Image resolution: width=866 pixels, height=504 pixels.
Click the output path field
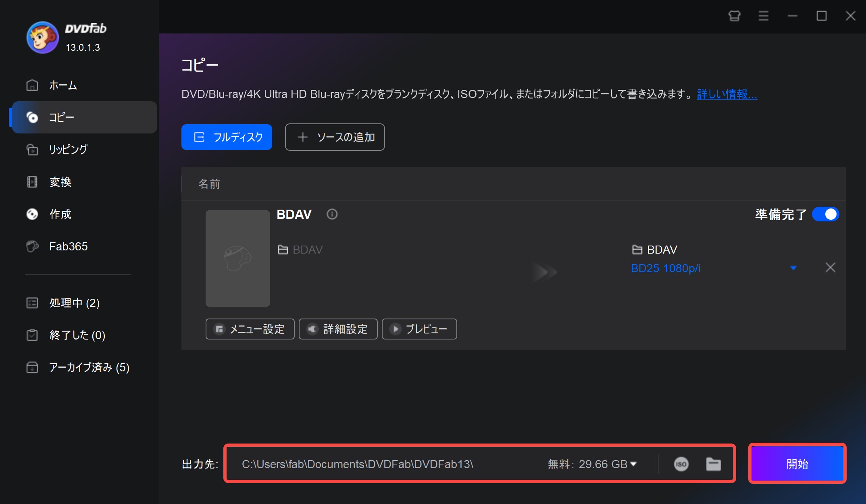[x=358, y=464]
